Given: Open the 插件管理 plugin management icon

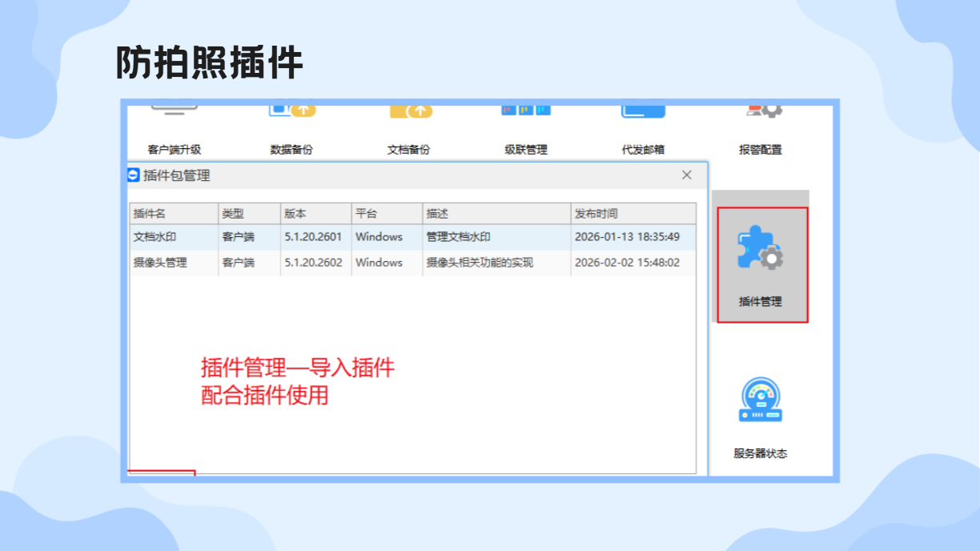Looking at the screenshot, I should (x=760, y=248).
